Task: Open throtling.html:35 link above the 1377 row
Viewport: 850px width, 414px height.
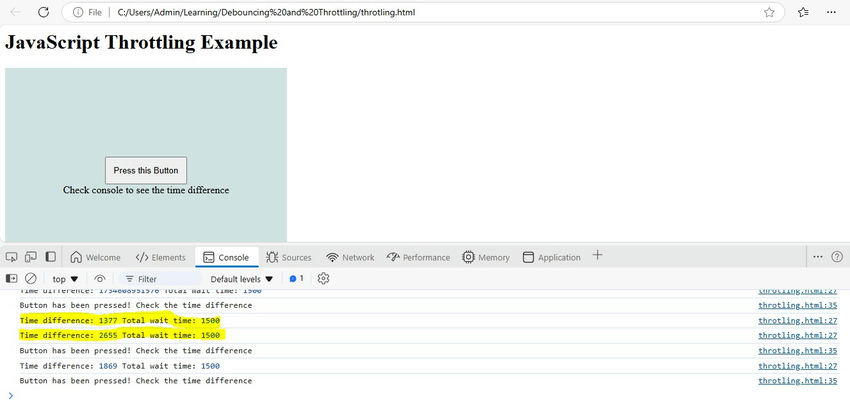Action: [797, 305]
